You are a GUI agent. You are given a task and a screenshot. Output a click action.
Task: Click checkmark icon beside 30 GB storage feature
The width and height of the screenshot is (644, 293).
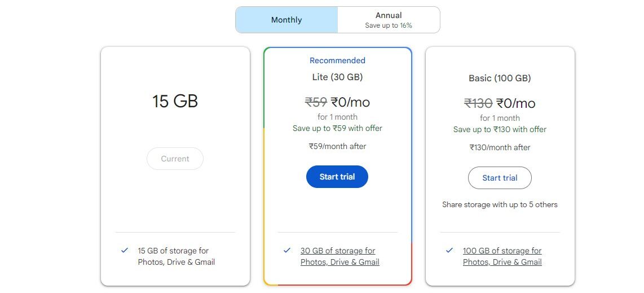click(287, 250)
